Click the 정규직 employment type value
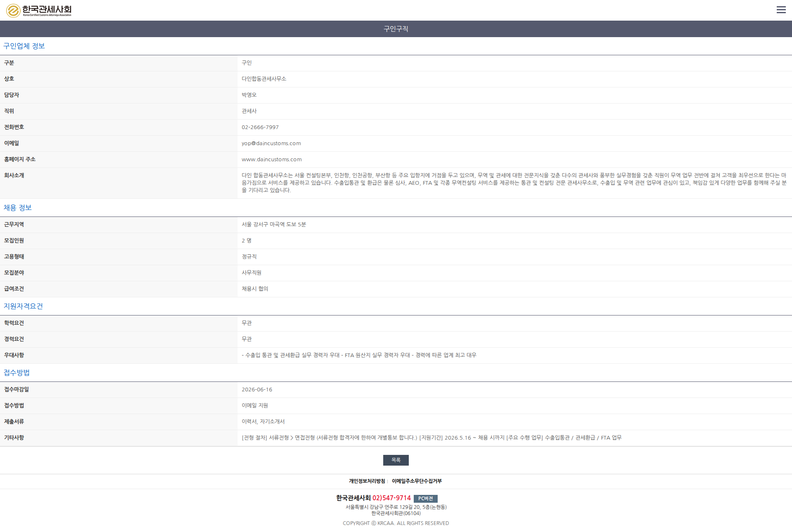 click(249, 257)
